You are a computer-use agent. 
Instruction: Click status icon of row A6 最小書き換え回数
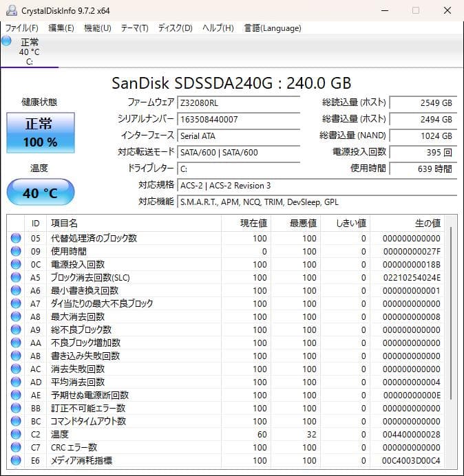[x=16, y=290]
